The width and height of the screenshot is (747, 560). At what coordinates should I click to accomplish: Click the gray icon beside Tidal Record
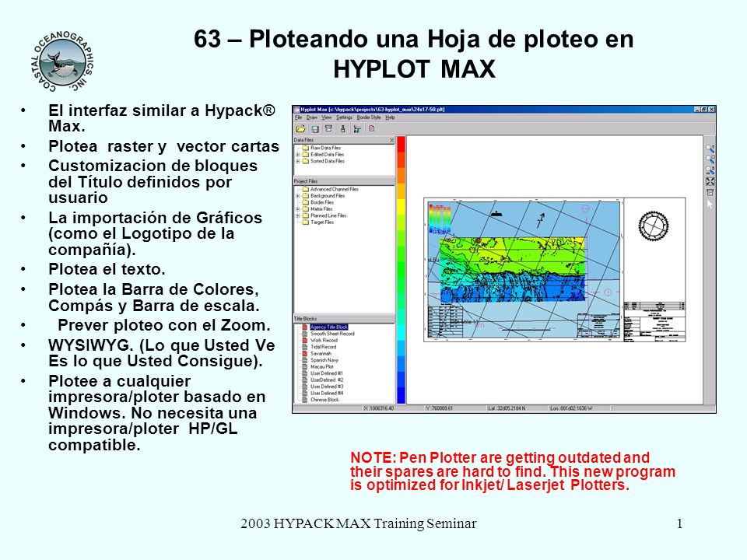[x=304, y=347]
